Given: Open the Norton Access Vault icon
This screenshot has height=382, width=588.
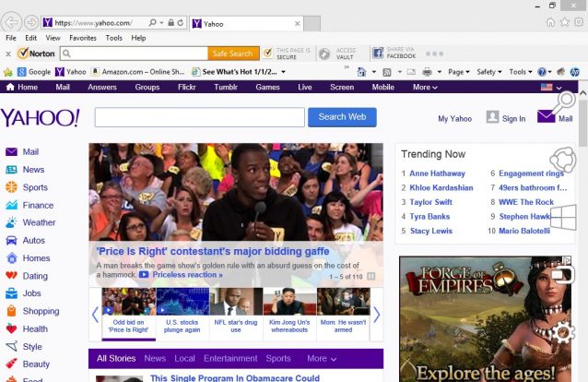Looking at the screenshot, I should (323, 54).
